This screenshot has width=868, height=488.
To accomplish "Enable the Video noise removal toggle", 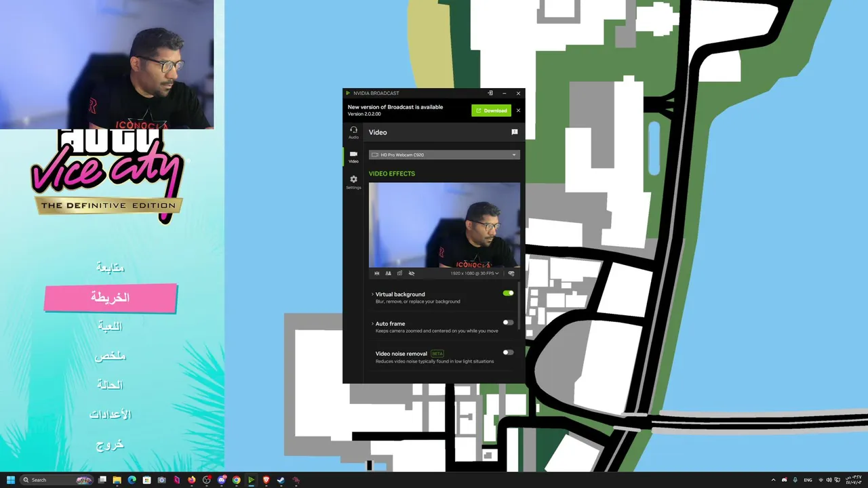I will tap(508, 352).
